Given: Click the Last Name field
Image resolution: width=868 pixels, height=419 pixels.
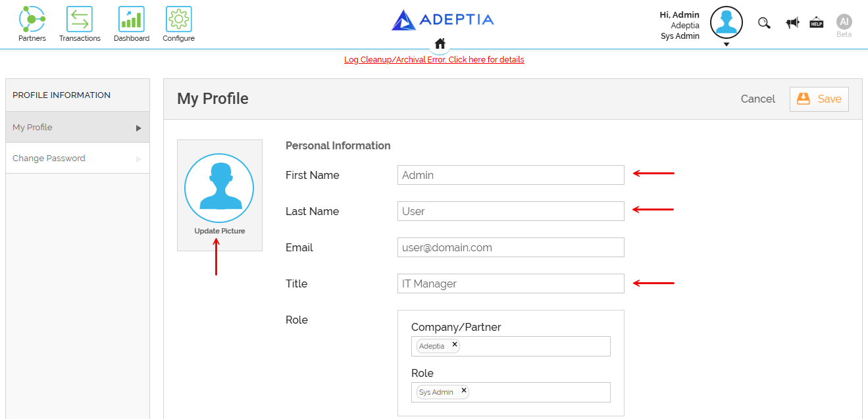Looking at the screenshot, I should coord(511,211).
